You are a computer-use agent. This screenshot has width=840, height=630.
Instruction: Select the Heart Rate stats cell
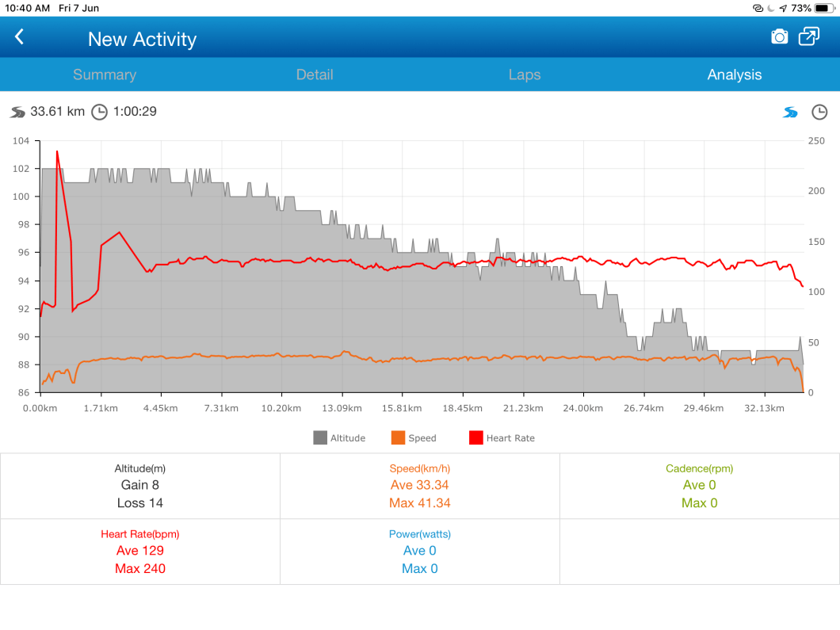click(139, 552)
